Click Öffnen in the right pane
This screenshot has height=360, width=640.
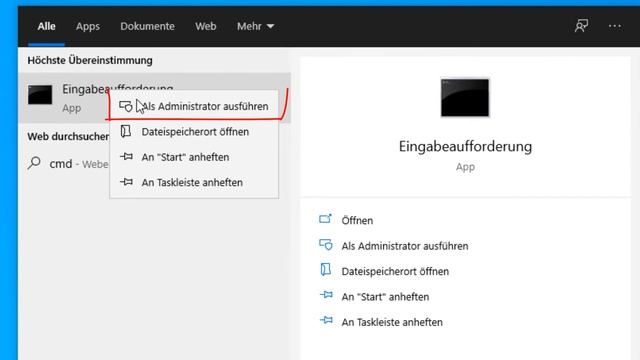pyautogui.click(x=357, y=220)
